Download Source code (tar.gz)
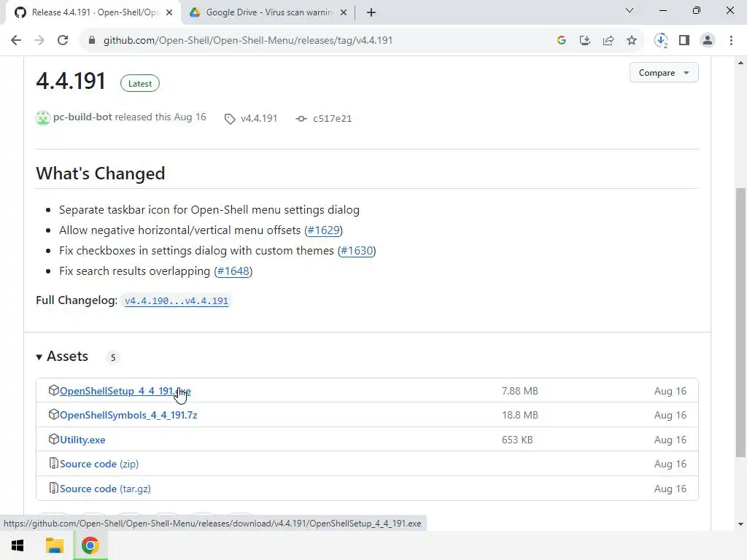The height and width of the screenshot is (560, 747). (105, 489)
